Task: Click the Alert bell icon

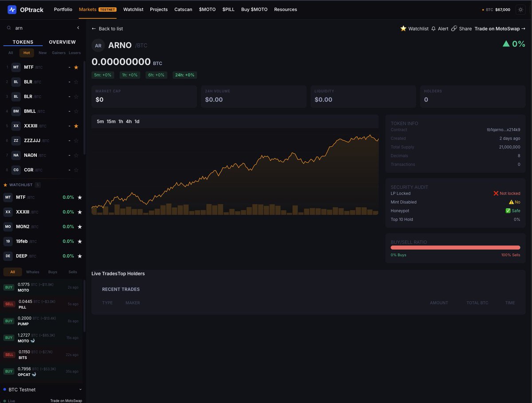Action: [433, 28]
